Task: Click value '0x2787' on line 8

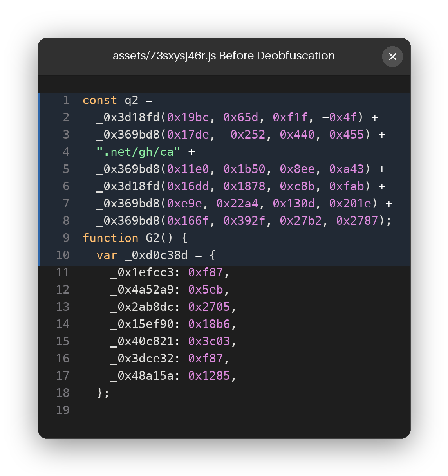Action: tap(357, 221)
